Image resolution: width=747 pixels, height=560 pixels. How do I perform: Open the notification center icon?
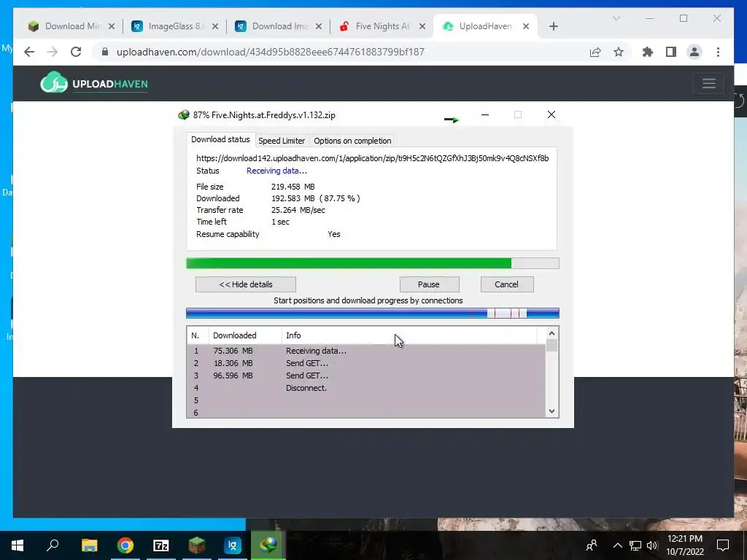pyautogui.click(x=723, y=545)
